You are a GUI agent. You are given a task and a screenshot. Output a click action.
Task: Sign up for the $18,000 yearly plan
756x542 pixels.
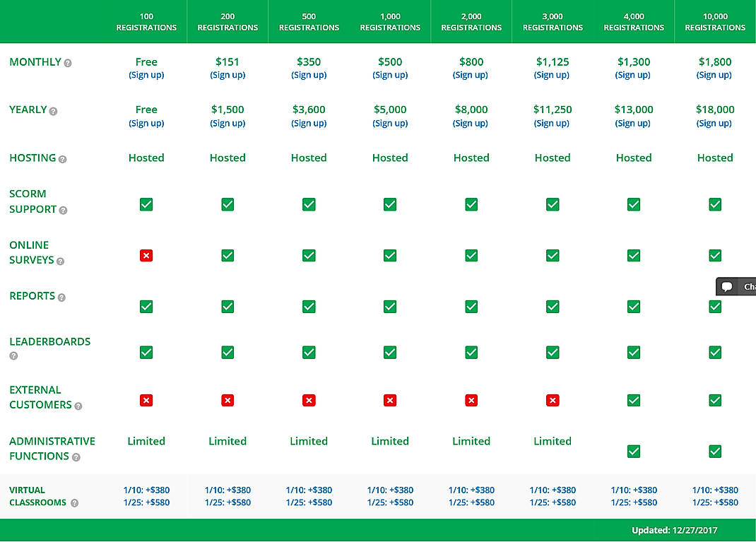[x=715, y=122]
